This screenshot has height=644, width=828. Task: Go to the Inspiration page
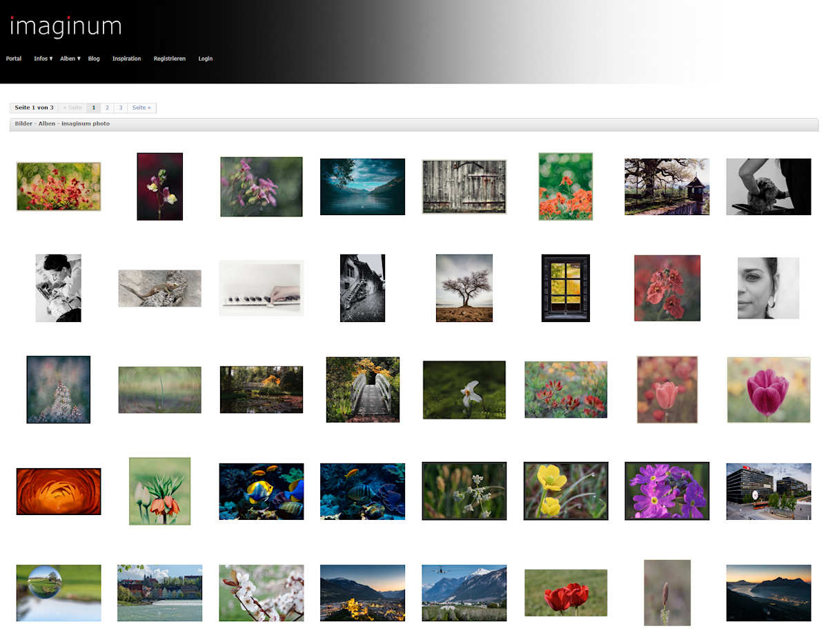pos(126,59)
